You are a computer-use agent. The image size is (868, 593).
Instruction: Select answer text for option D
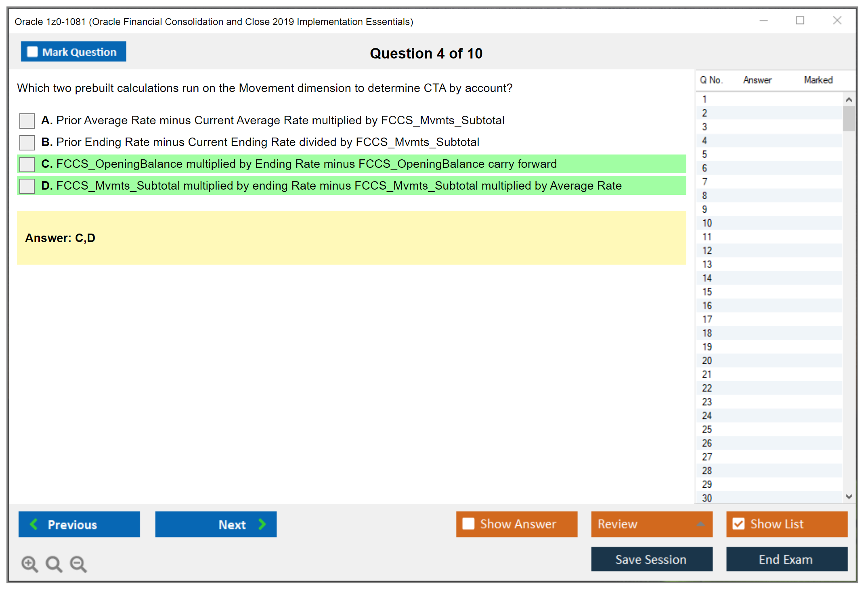338,186
